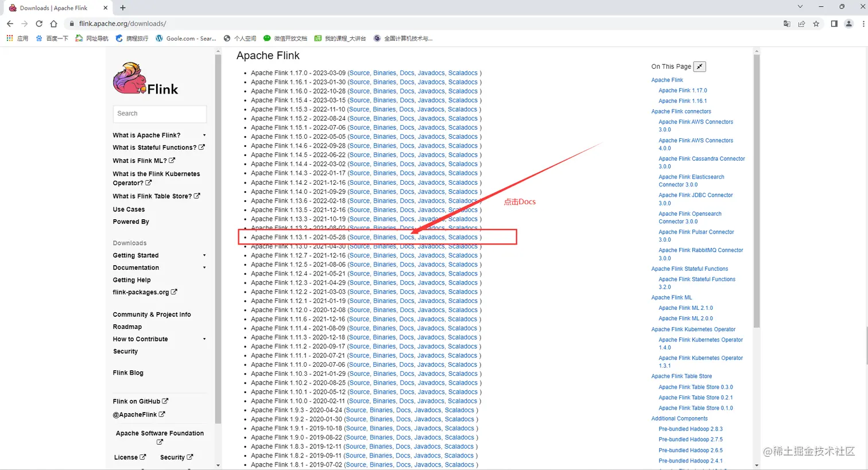Open Flink on GitHub link

[141, 401]
